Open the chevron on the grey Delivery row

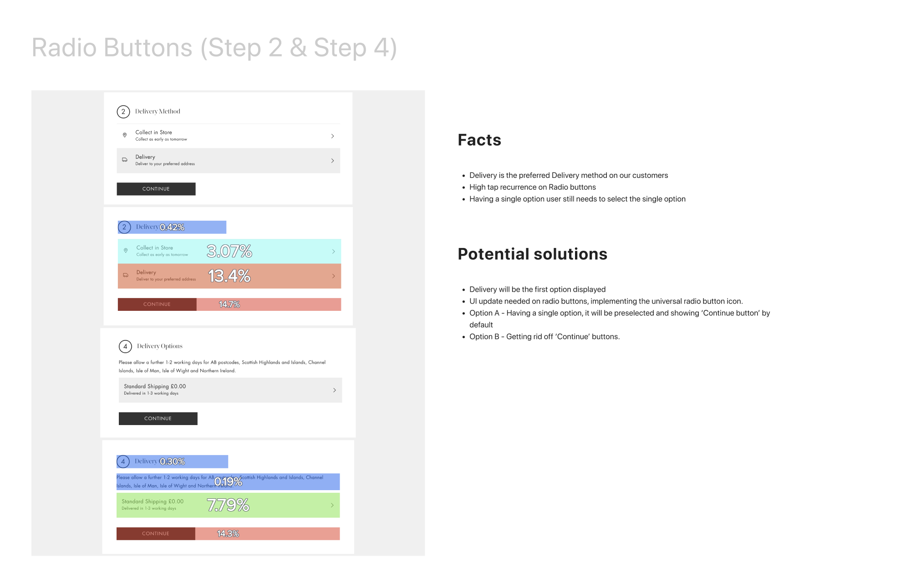click(333, 161)
